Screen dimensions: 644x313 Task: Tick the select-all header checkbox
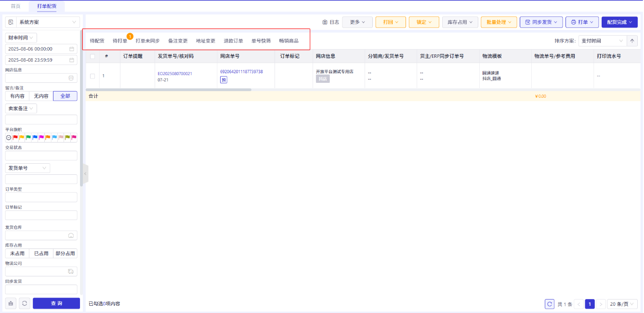point(92,56)
